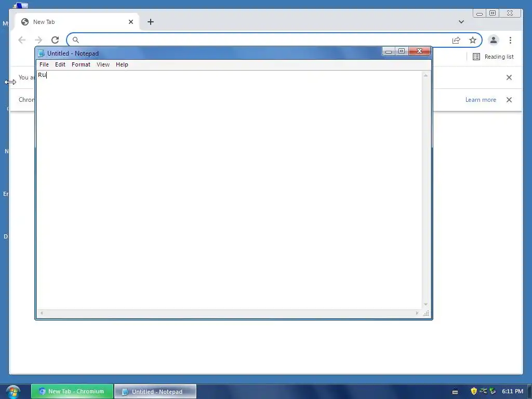The width and height of the screenshot is (532, 399).
Task: Switch to New Tab - Chromium taskbar button
Action: point(72,391)
